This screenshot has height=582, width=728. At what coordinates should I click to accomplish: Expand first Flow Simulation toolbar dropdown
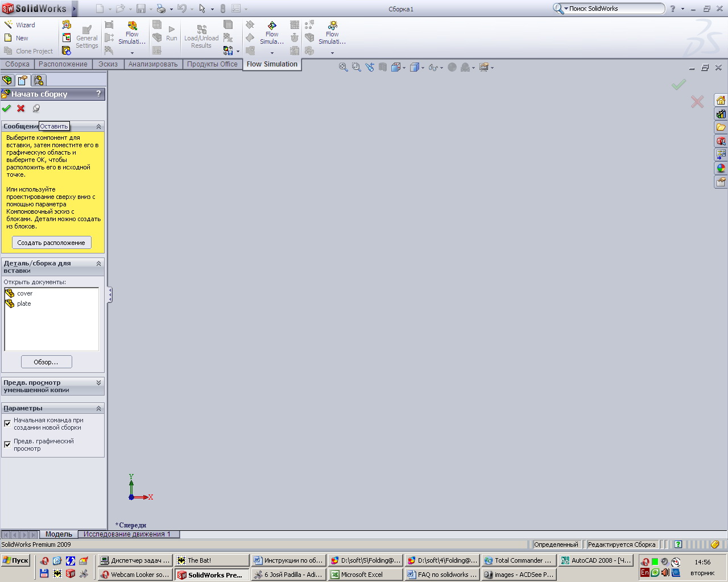click(x=132, y=53)
